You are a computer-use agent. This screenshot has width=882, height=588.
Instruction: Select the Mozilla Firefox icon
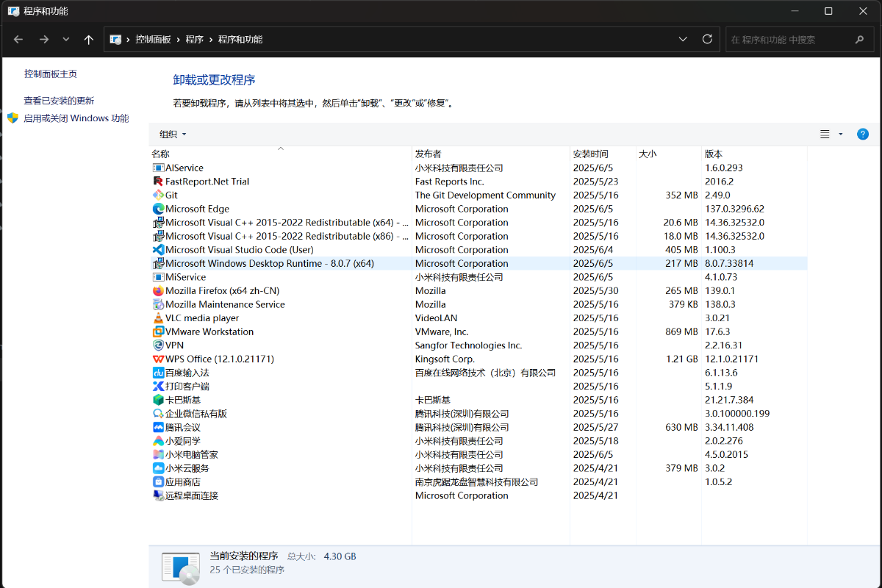pyautogui.click(x=158, y=291)
